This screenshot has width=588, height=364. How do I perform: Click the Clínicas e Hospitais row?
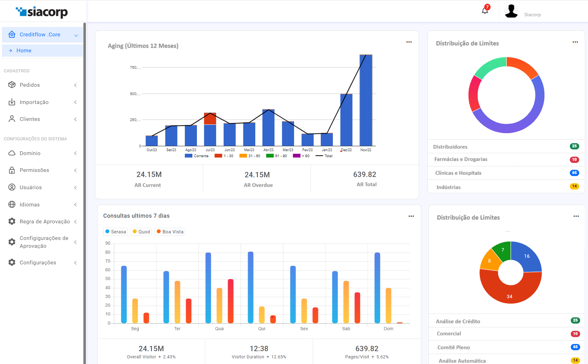[x=506, y=173]
